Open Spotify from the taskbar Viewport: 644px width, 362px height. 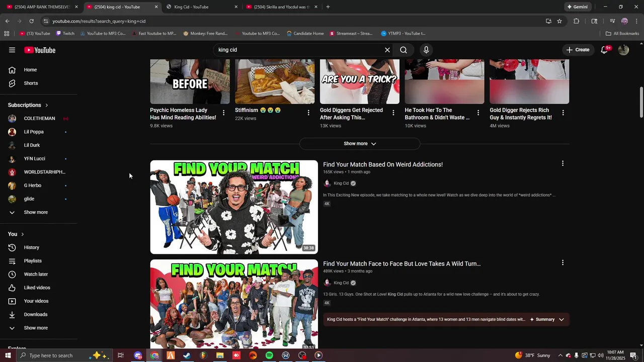click(269, 355)
